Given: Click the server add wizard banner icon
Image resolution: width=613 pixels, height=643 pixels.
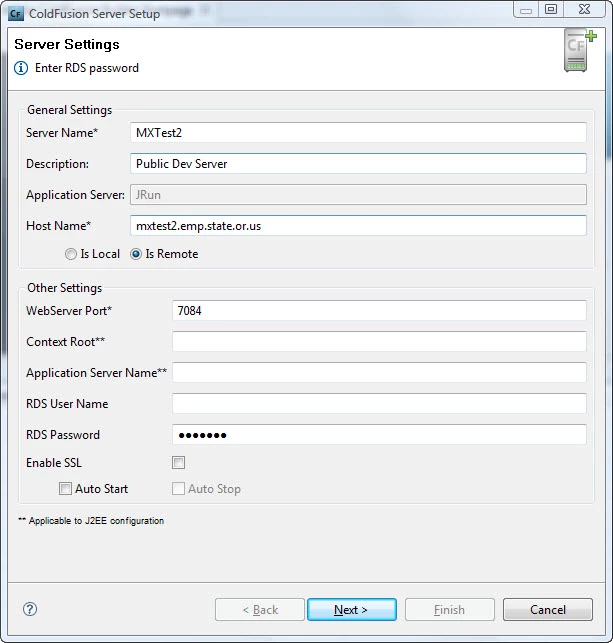Looking at the screenshot, I should point(580,50).
